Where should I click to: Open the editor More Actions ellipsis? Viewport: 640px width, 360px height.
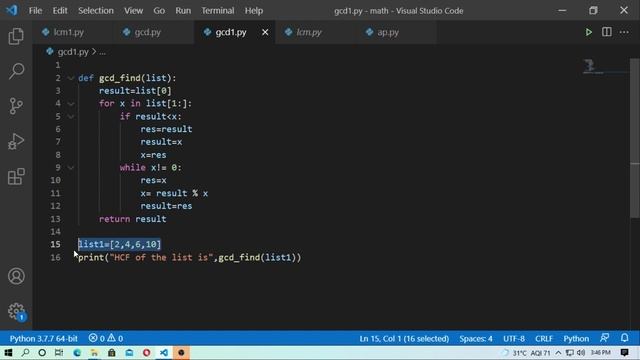[624, 32]
